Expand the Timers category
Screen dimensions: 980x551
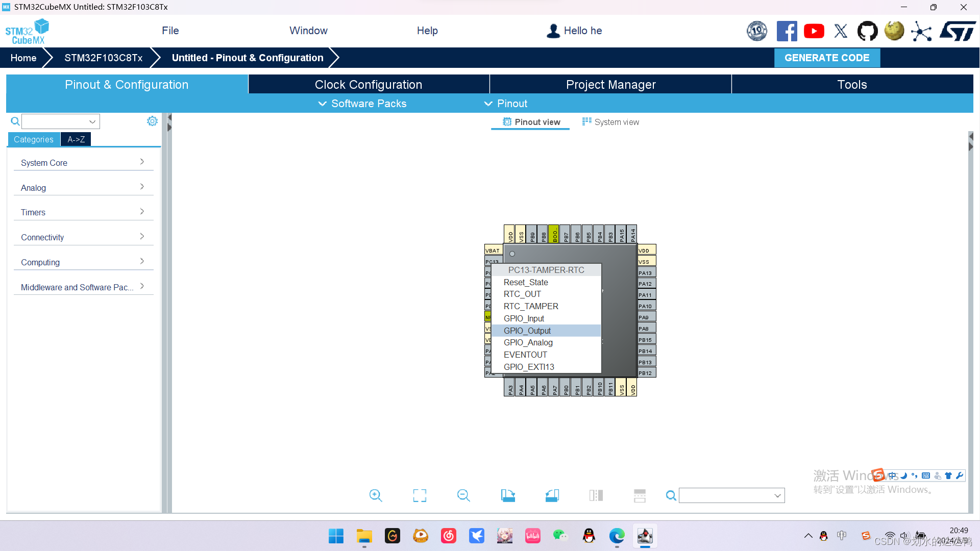click(83, 212)
